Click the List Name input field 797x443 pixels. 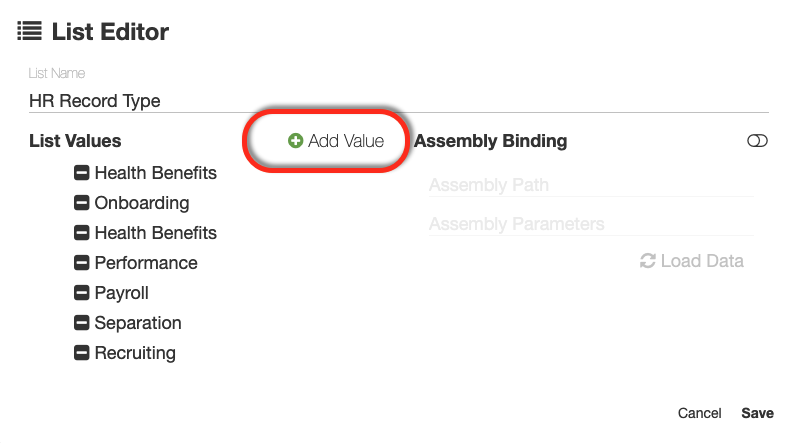tap(398, 101)
